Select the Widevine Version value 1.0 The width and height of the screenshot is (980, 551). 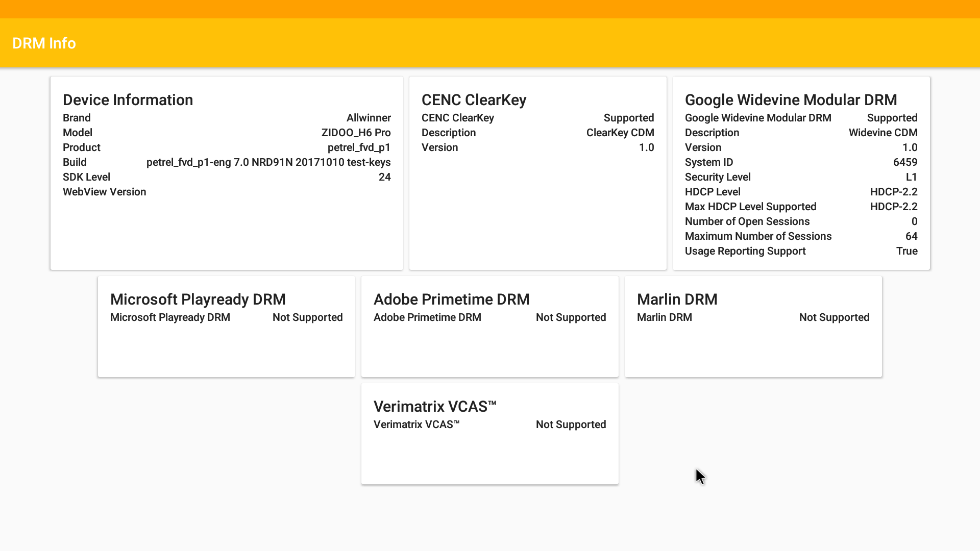[910, 147]
